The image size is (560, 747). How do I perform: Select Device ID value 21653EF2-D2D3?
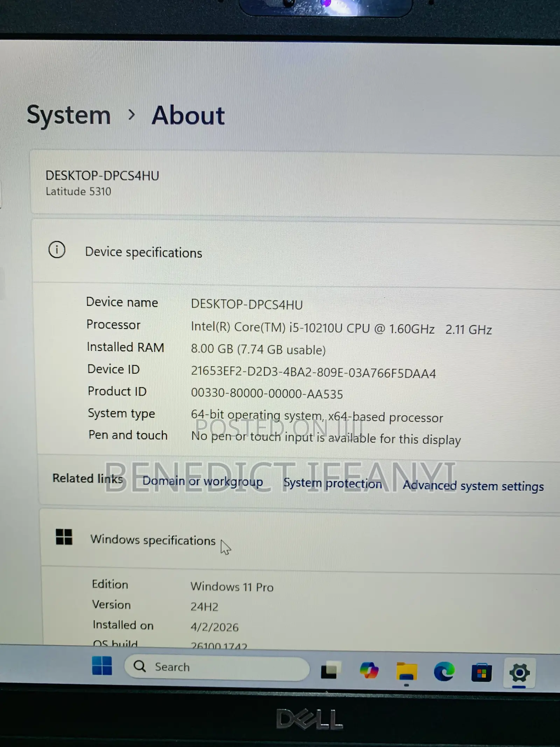313,372
